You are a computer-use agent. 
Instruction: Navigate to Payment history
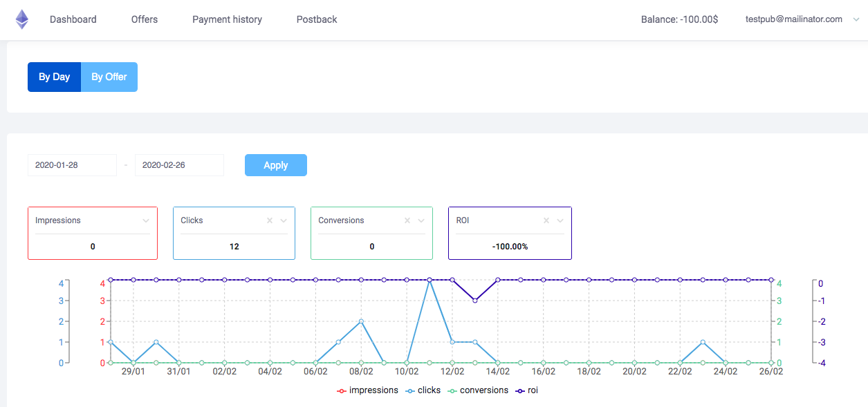(x=227, y=19)
